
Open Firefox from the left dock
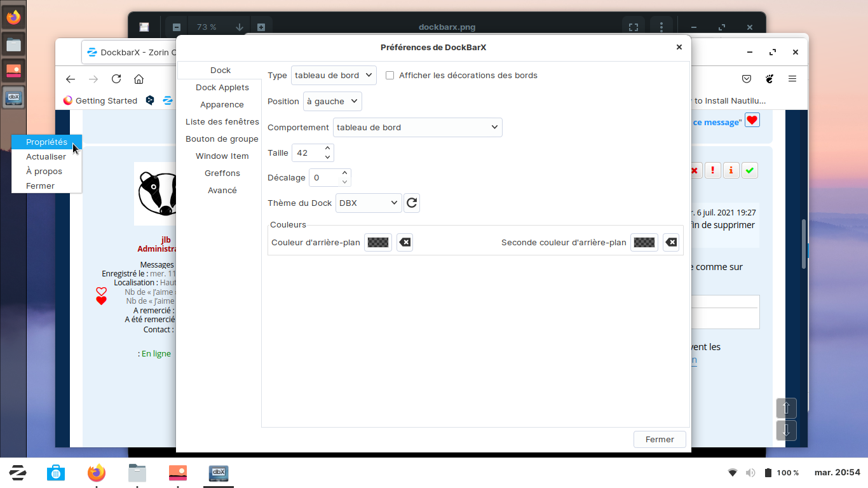click(13, 17)
